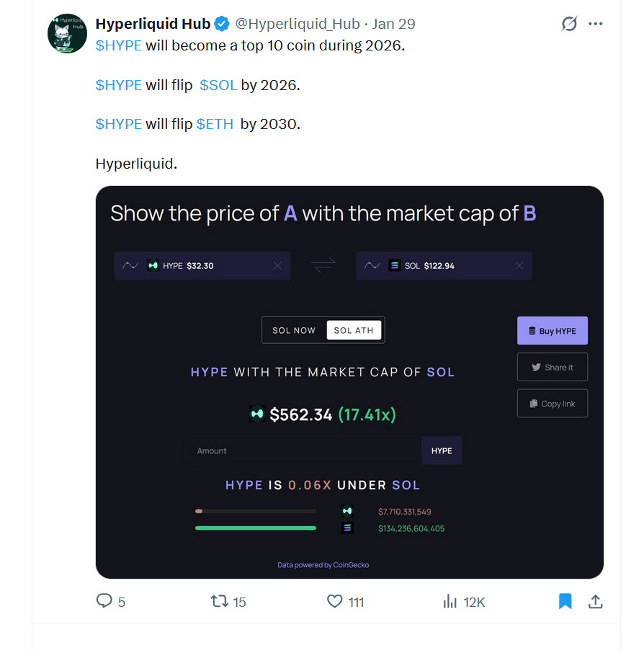The height and width of the screenshot is (653, 644).
Task: Like the Hyperliquid Hub post
Action: 335,601
